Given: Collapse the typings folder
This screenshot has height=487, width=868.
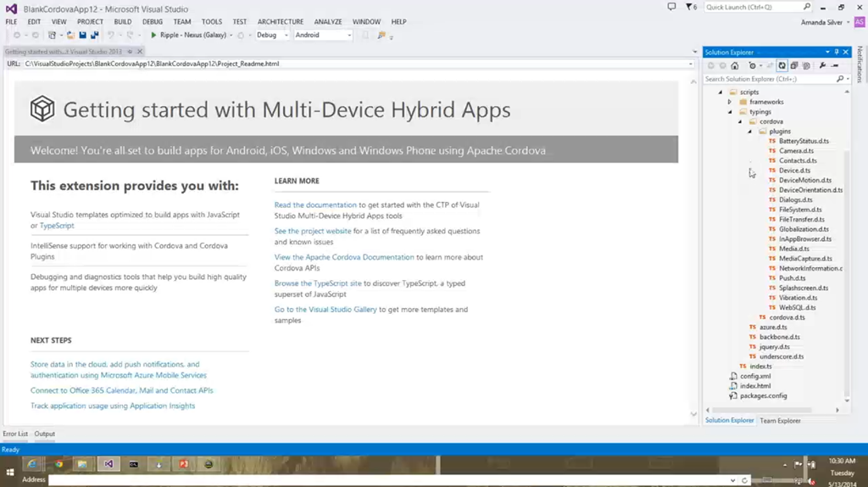Looking at the screenshot, I should tap(730, 112).
